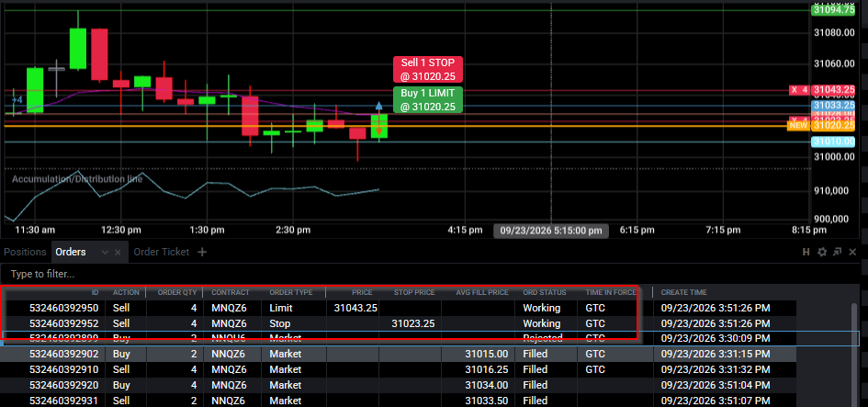Select the NEW 31020.25 order price tag

pos(821,126)
